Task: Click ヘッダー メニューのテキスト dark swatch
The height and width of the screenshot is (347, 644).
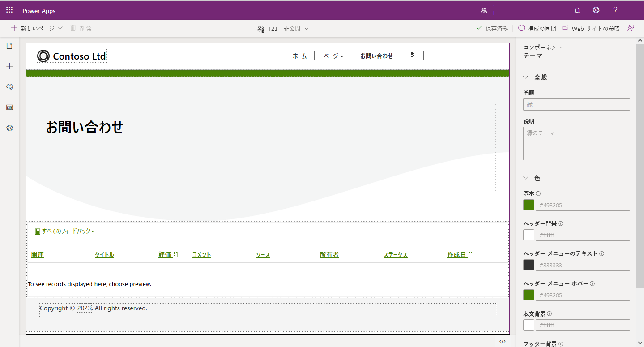Action: pyautogui.click(x=529, y=265)
